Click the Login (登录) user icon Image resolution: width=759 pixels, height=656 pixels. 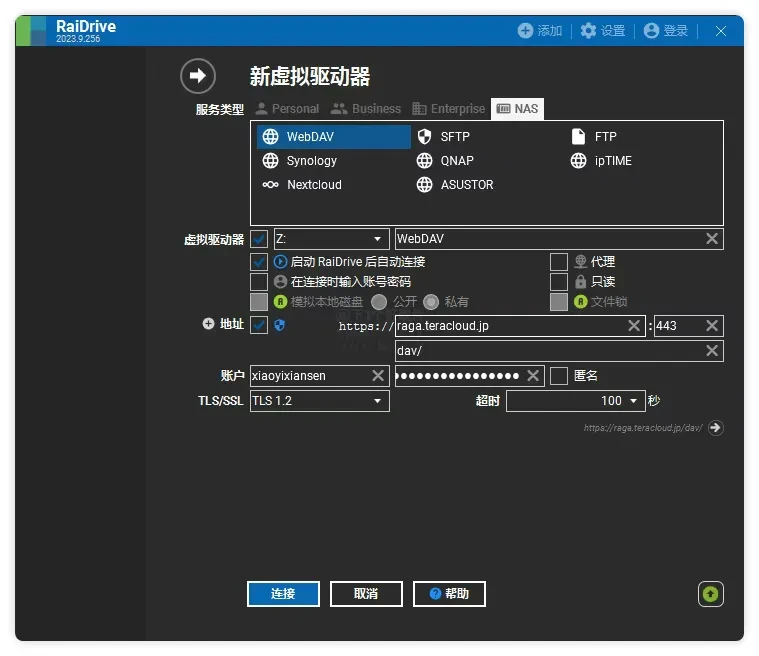coord(651,31)
